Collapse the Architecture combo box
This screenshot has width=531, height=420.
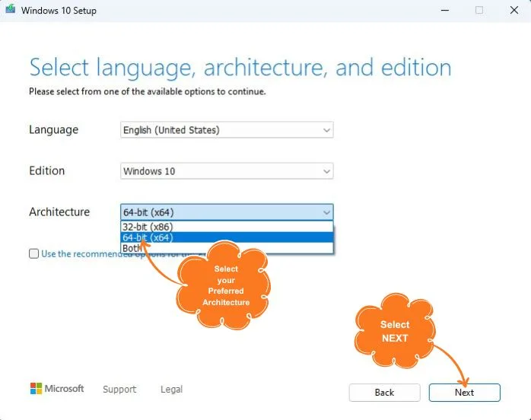[x=227, y=212]
